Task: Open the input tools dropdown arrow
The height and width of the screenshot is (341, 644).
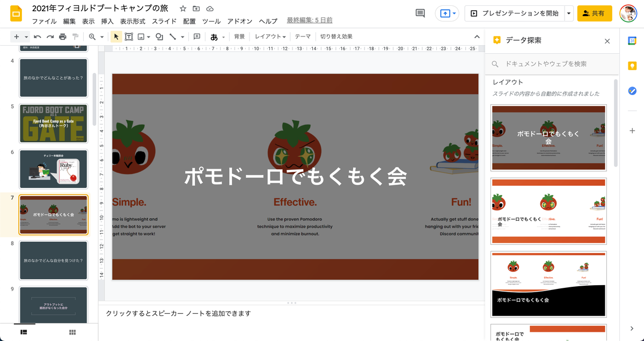Action: tap(224, 37)
